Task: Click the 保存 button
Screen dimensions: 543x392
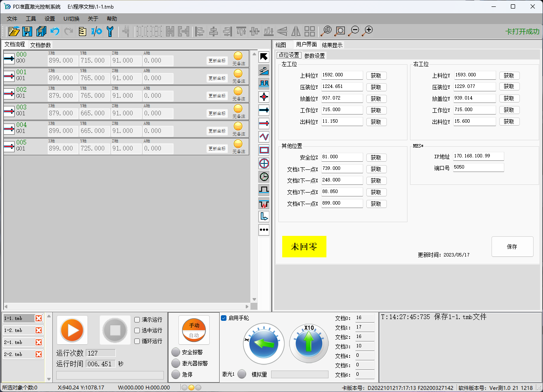Action: [x=512, y=247]
